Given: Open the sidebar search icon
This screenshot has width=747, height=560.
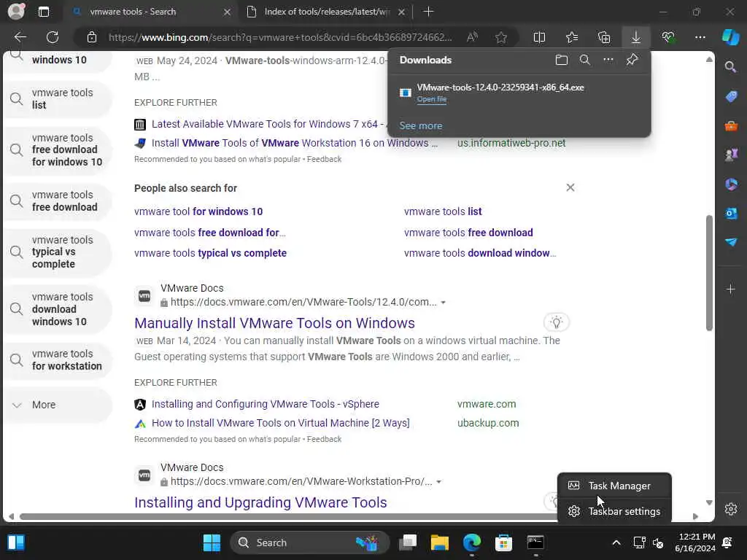Looking at the screenshot, I should coord(731,66).
